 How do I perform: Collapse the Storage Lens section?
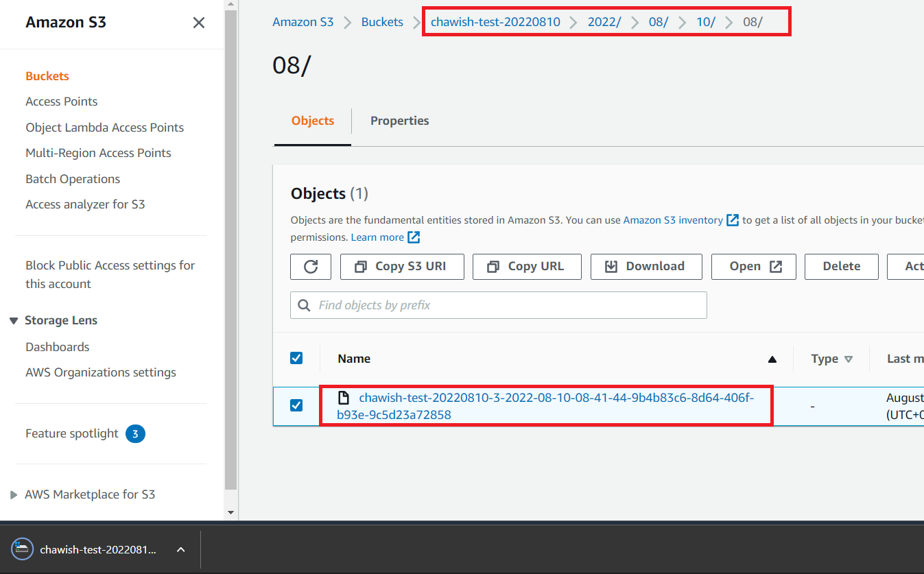(14, 320)
